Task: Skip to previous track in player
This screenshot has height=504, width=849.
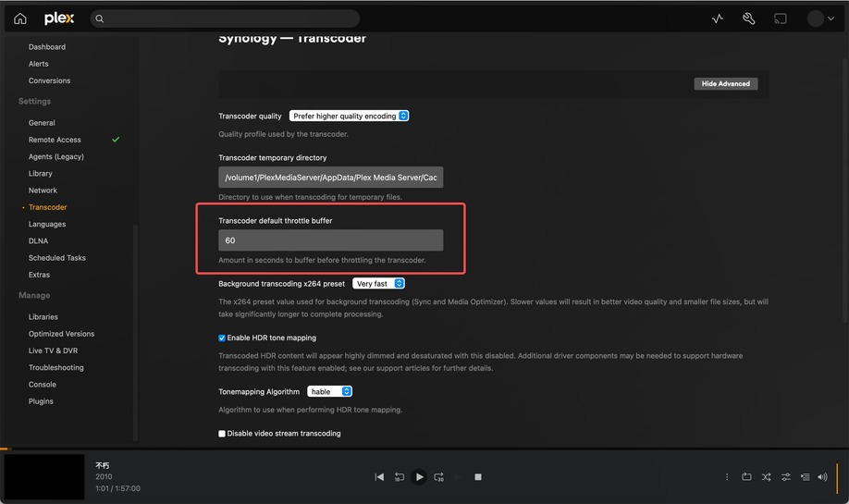Action: pyautogui.click(x=379, y=477)
